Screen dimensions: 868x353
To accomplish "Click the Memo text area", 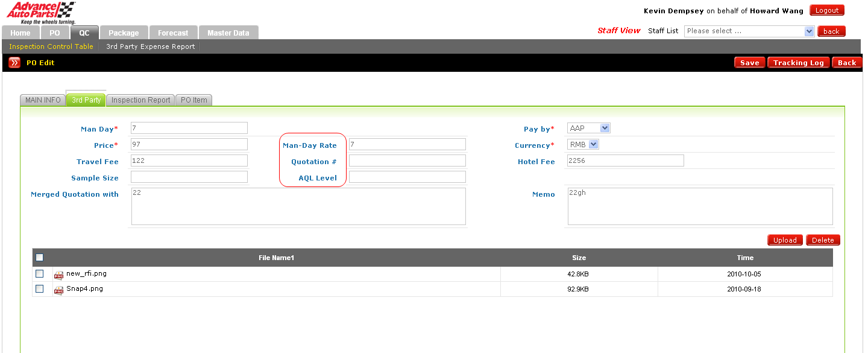I will point(700,206).
